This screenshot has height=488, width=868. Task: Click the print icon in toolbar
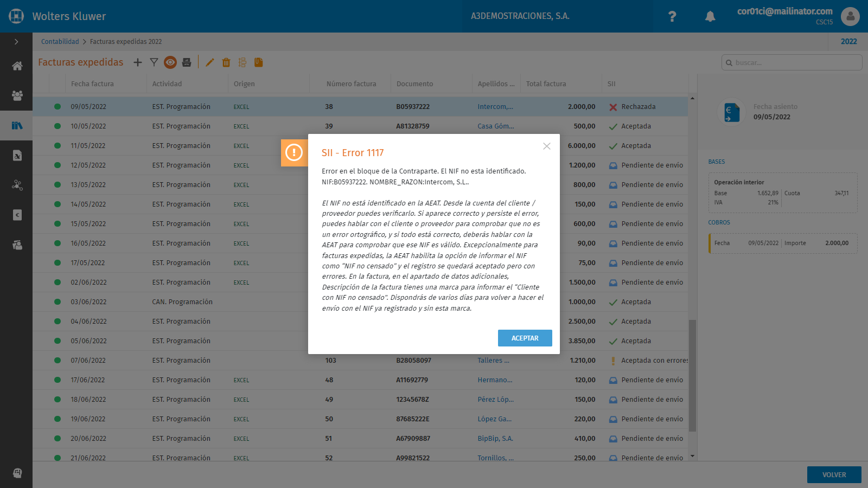pyautogui.click(x=187, y=62)
